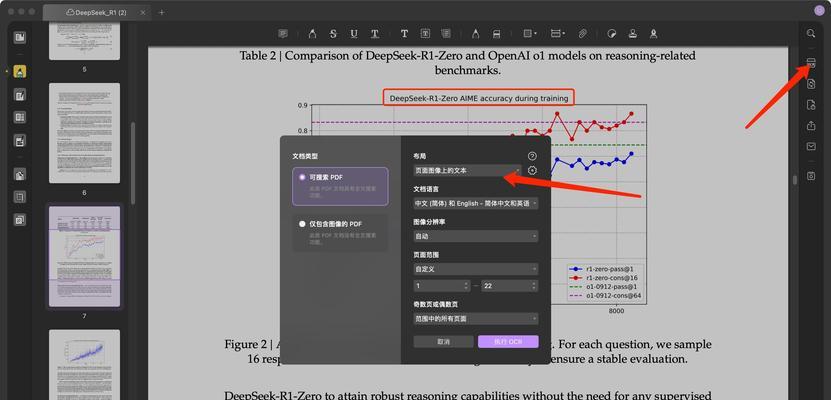Select the sticky note comment tool
831x400 pixels.
[283, 34]
